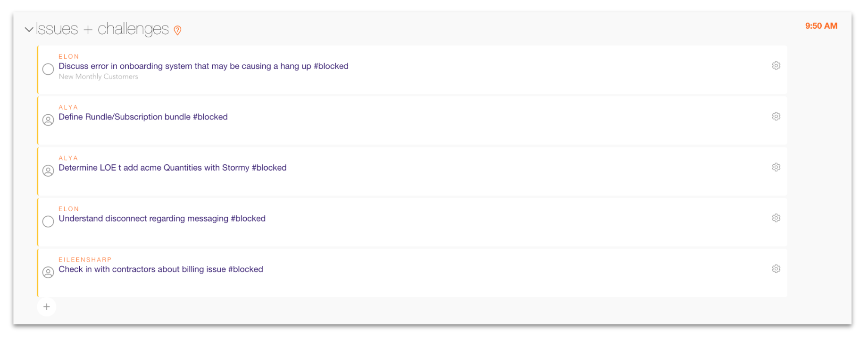The image size is (868, 342).
Task: Open settings gear for onboarding error item
Action: 776,66
